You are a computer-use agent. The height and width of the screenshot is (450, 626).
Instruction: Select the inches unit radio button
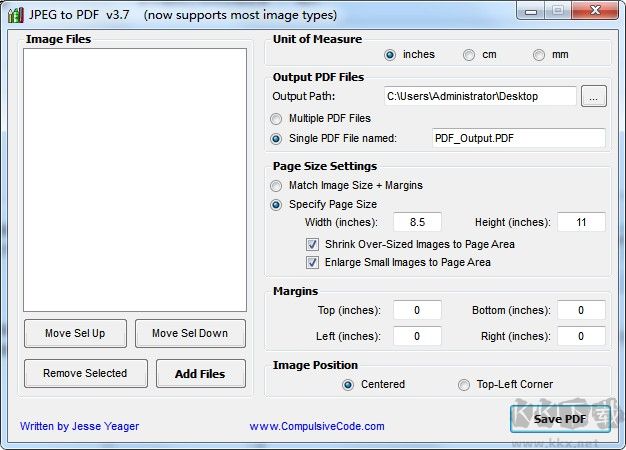click(x=390, y=55)
